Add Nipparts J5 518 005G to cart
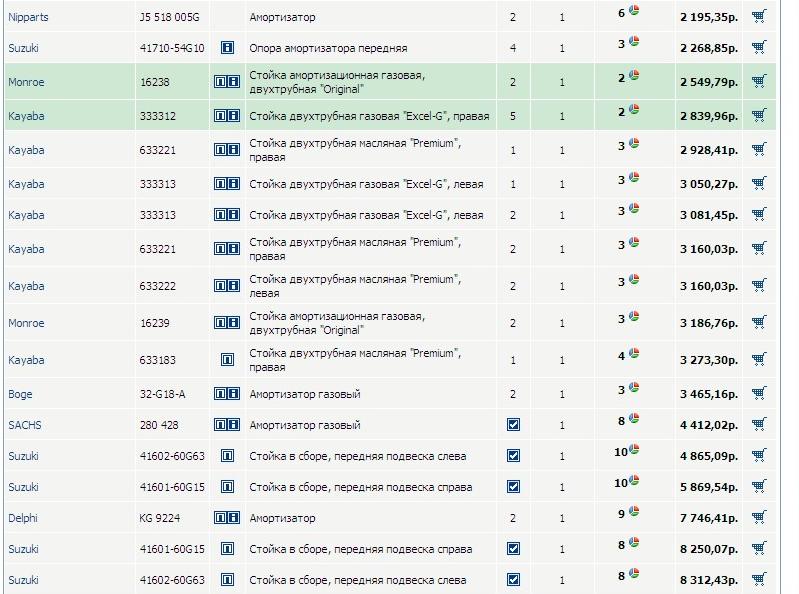Image resolution: width=799 pixels, height=594 pixels. pyautogui.click(x=759, y=16)
